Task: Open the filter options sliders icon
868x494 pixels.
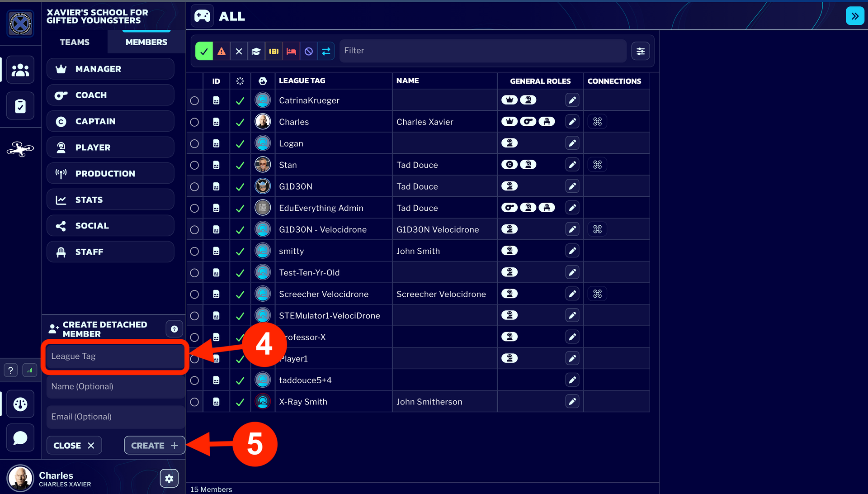Action: (641, 51)
